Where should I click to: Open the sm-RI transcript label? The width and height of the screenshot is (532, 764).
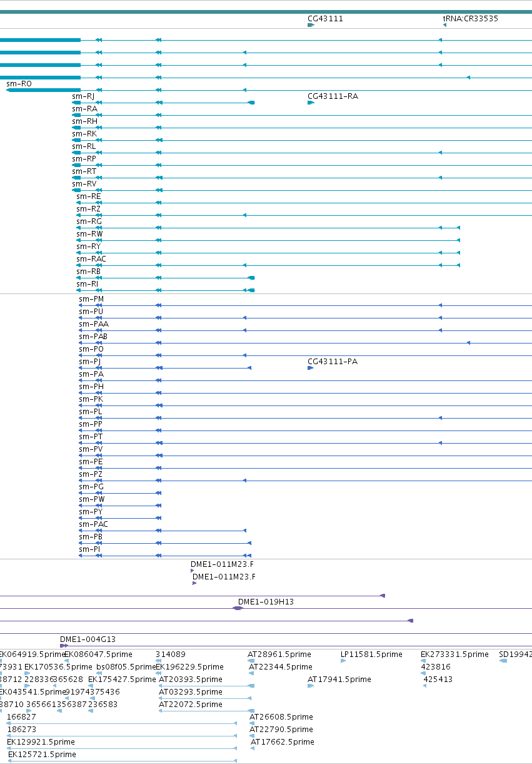(88, 284)
